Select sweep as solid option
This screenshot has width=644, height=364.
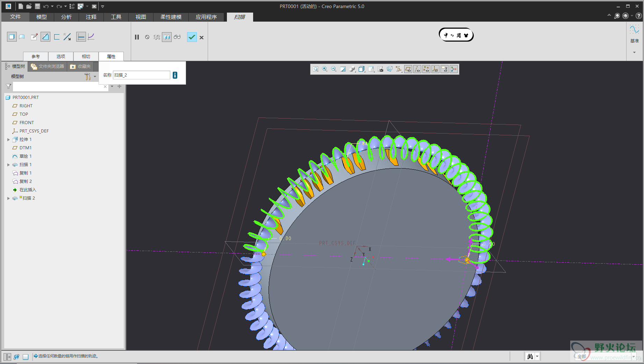point(12,37)
